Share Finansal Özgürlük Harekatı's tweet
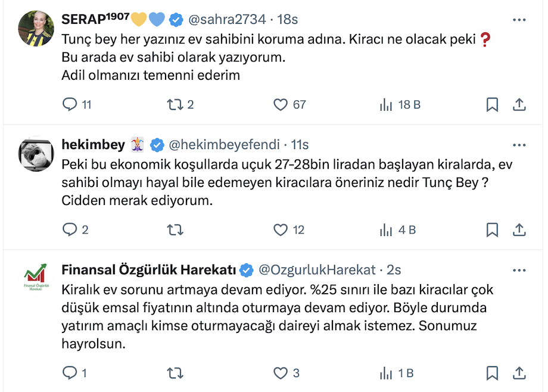The width and height of the screenshot is (548, 392). pyautogui.click(x=519, y=374)
